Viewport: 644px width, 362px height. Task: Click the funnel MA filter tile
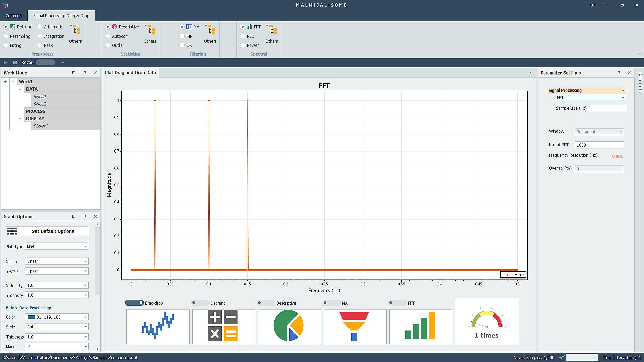pos(355,326)
